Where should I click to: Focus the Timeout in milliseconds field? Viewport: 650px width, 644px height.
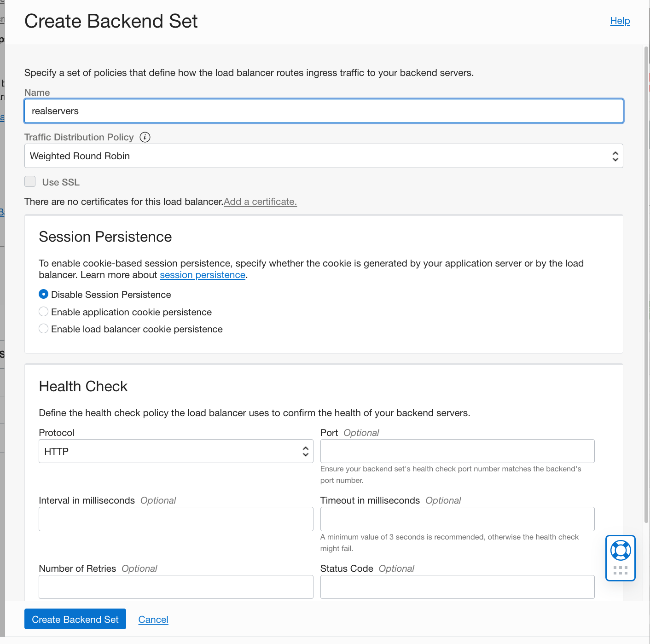point(457,519)
